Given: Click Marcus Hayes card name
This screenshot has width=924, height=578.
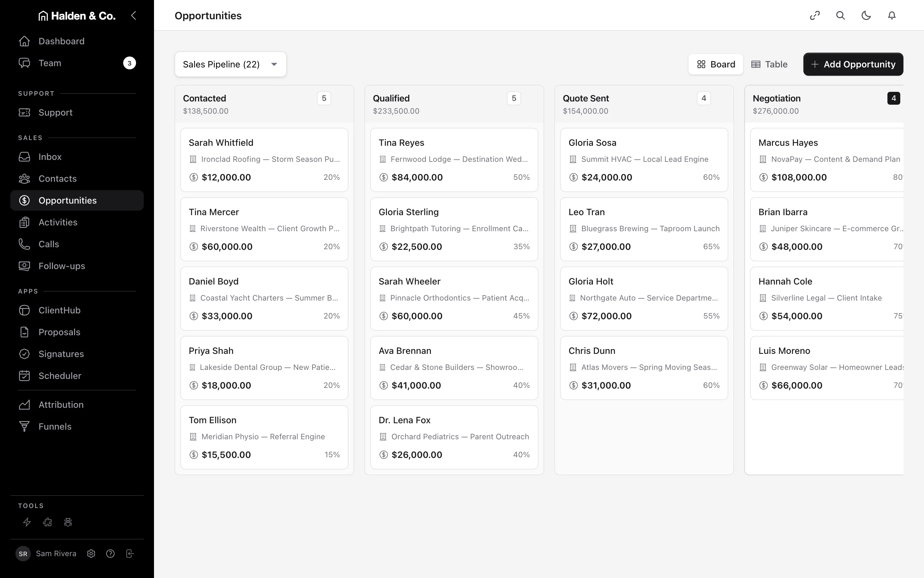Looking at the screenshot, I should coord(788,143).
